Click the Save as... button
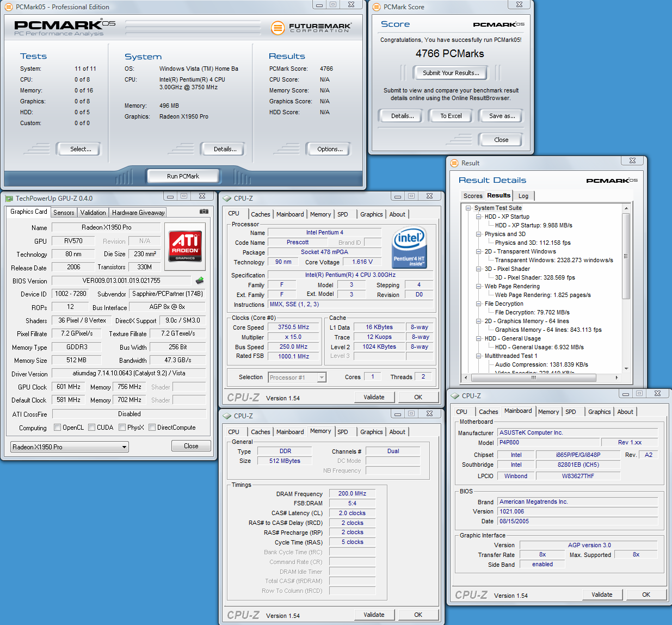 click(502, 116)
